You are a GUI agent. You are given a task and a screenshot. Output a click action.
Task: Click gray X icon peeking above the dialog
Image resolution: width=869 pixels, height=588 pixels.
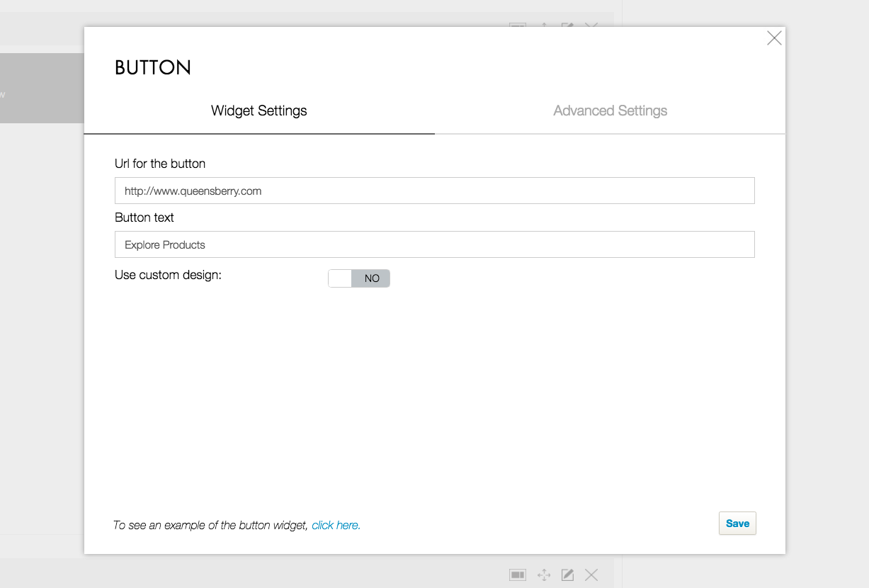(591, 26)
